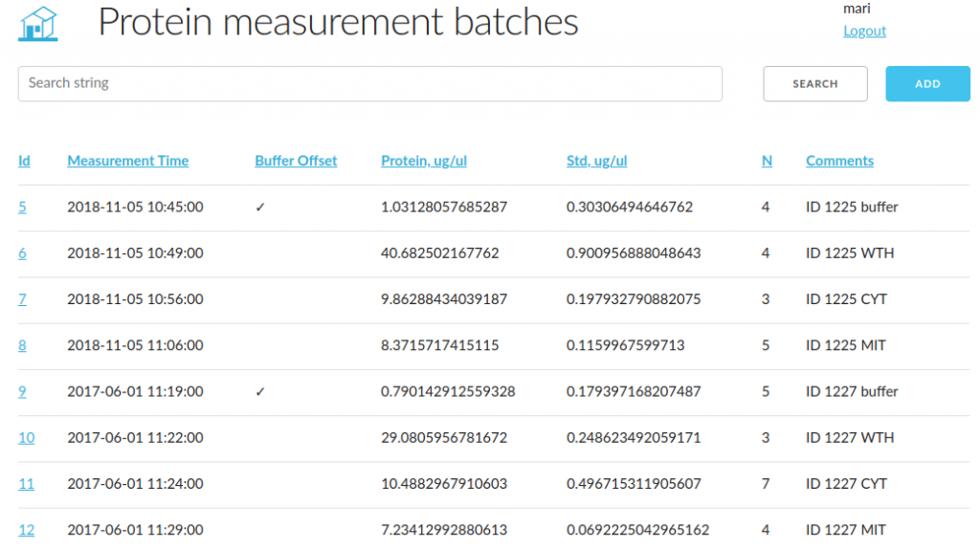This screenshot has height=549, width=980.
Task: Sort by Std, ug/ul column header
Action: (597, 161)
